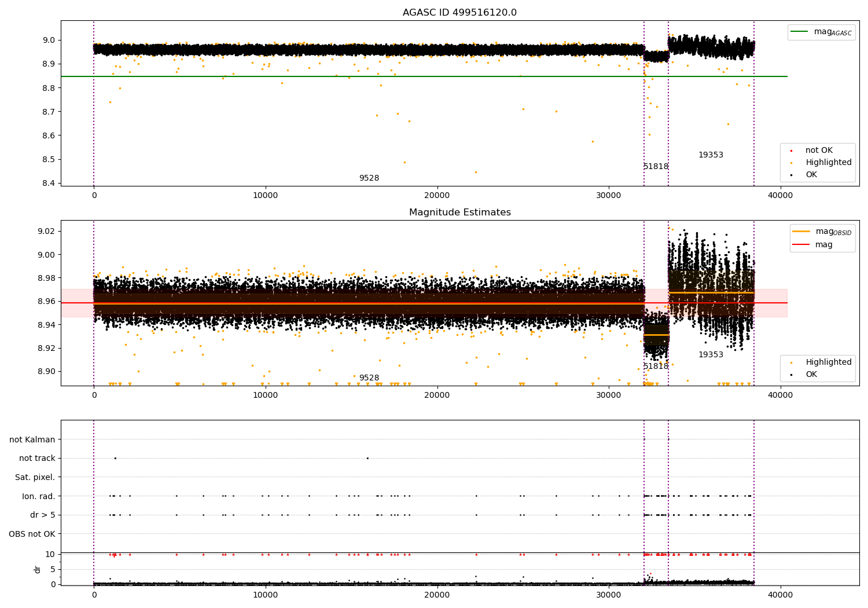Screen dimensions: 868x608
Task: Click y-axis tick "8.92" on Magnitude Estimates
Action: (47, 349)
